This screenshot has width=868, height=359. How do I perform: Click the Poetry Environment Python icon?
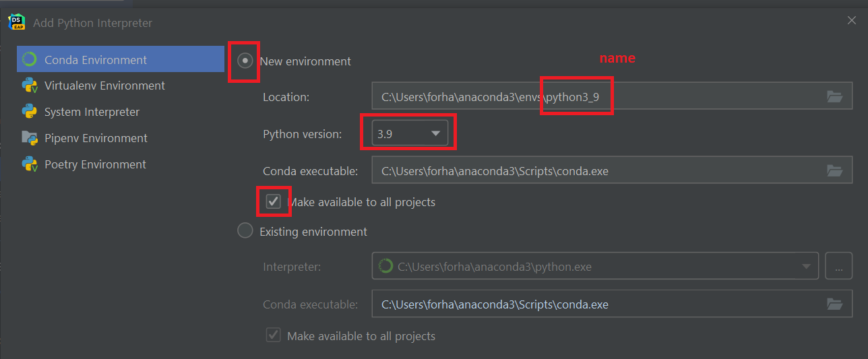29,164
